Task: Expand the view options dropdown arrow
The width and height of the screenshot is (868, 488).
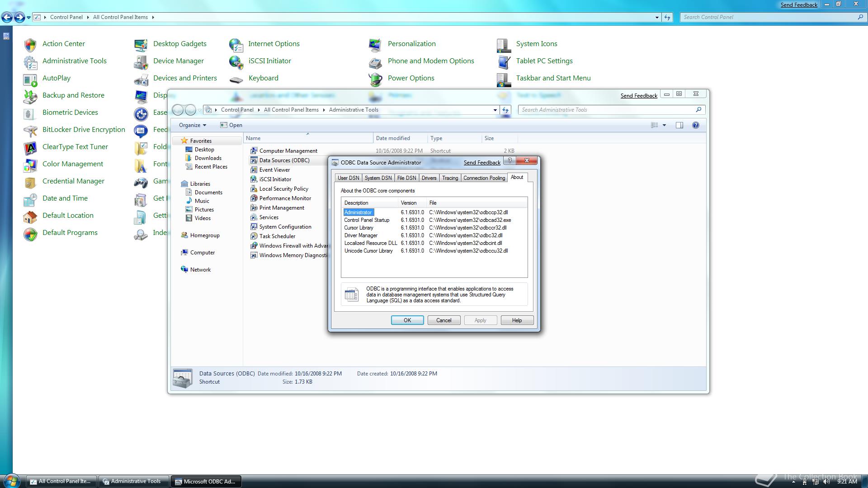Action: [664, 125]
